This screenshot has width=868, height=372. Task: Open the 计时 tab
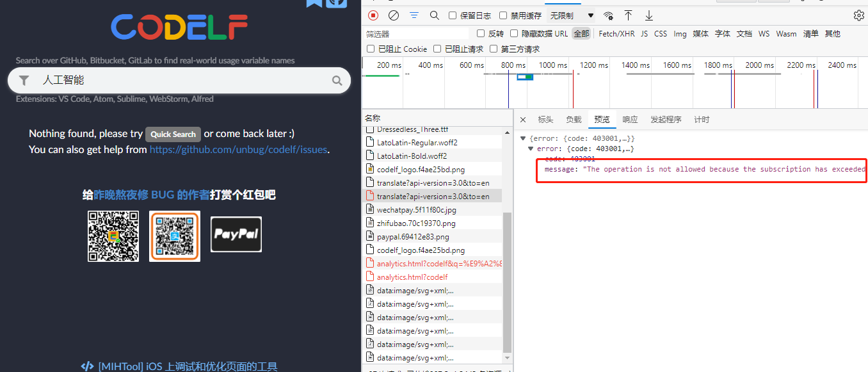702,120
